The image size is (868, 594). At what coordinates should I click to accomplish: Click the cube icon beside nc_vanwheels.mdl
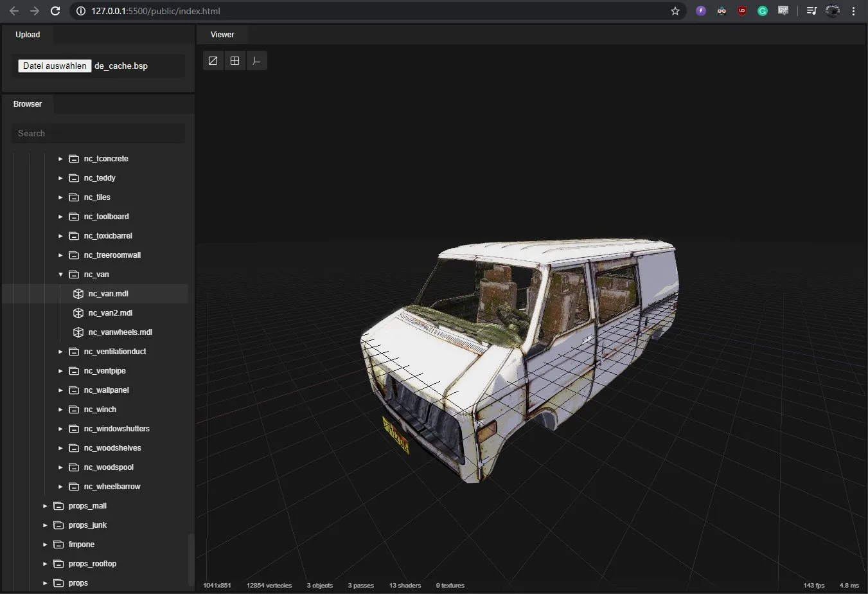tap(78, 332)
